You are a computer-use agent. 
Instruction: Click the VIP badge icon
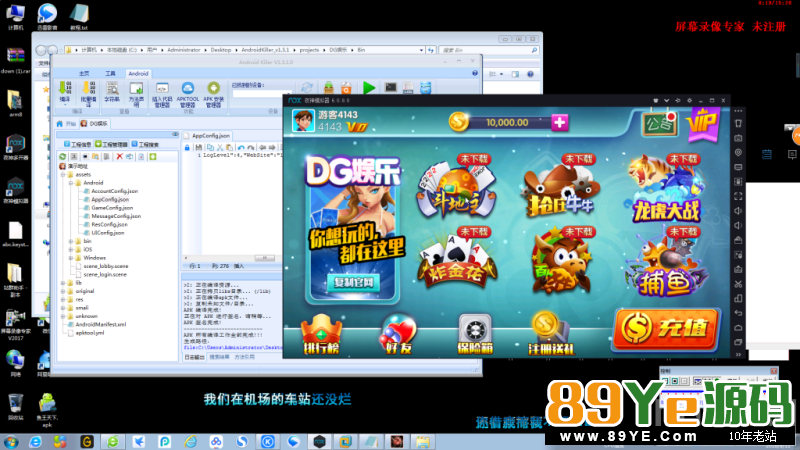(703, 124)
